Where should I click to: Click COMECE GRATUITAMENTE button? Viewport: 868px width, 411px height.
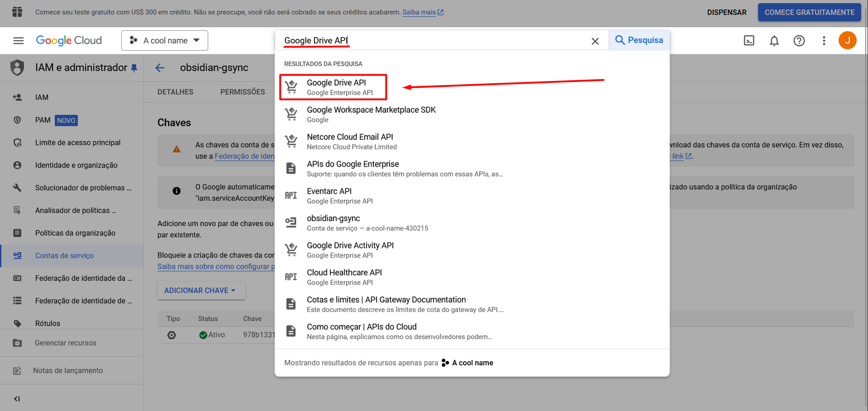pyautogui.click(x=810, y=12)
